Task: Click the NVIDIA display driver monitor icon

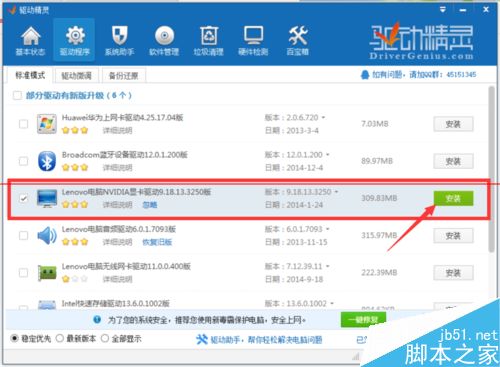Action: point(47,198)
